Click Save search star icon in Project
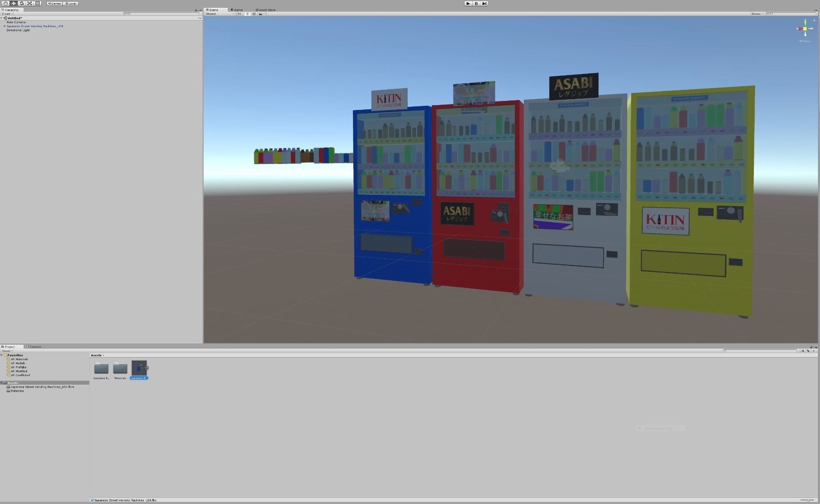 click(814, 351)
